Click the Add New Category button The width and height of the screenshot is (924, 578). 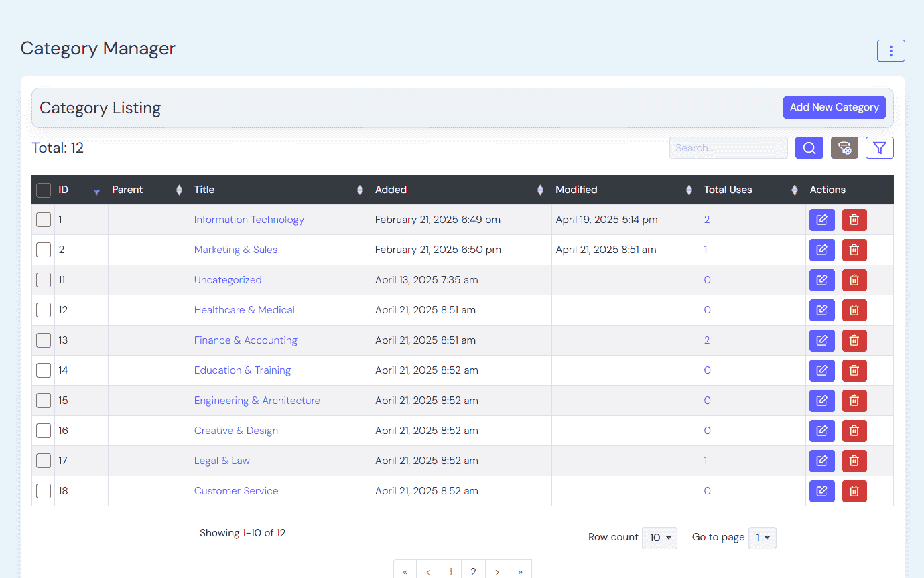coord(834,107)
